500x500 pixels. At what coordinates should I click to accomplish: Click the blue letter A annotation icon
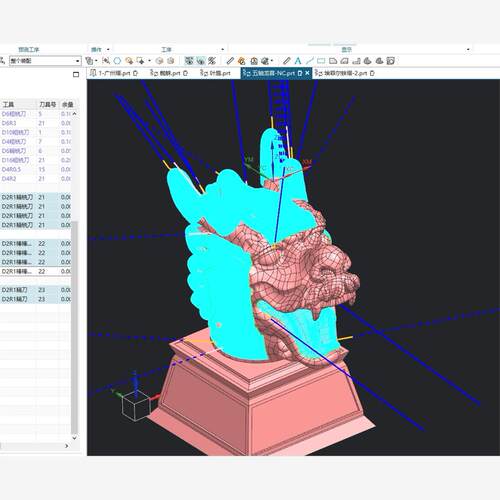point(298,61)
